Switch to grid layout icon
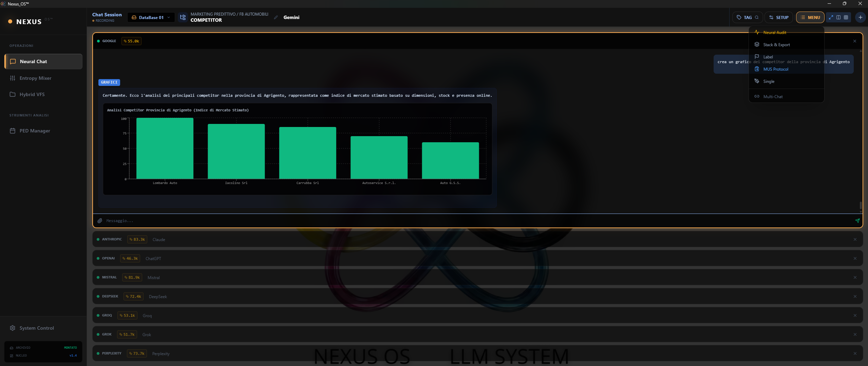The height and width of the screenshot is (366, 868). (846, 17)
